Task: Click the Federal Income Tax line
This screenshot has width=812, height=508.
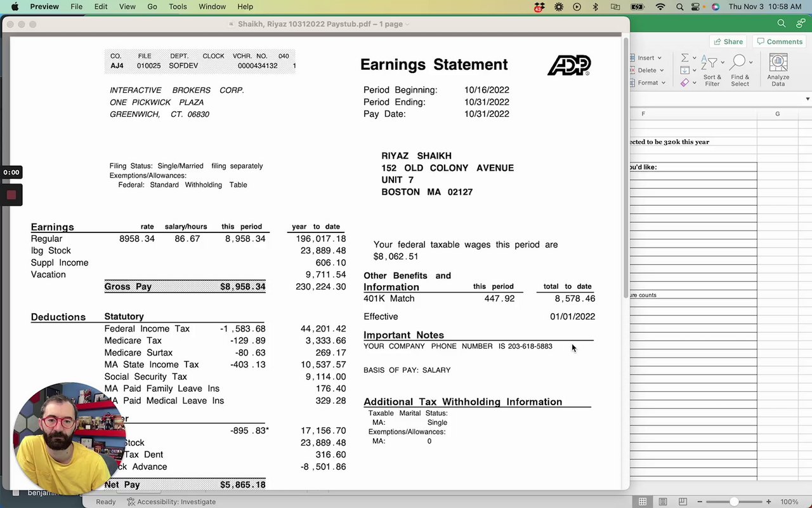Action: point(147,329)
